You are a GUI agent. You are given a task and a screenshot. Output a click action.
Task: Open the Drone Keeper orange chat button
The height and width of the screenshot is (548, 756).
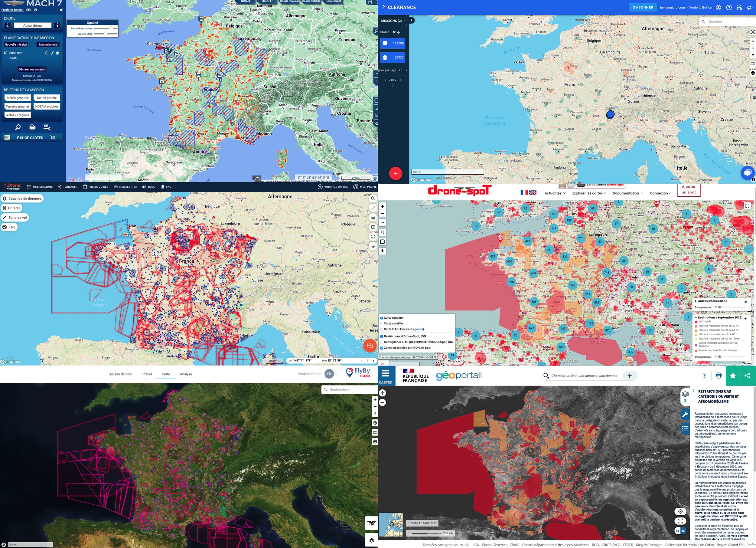tap(370, 346)
